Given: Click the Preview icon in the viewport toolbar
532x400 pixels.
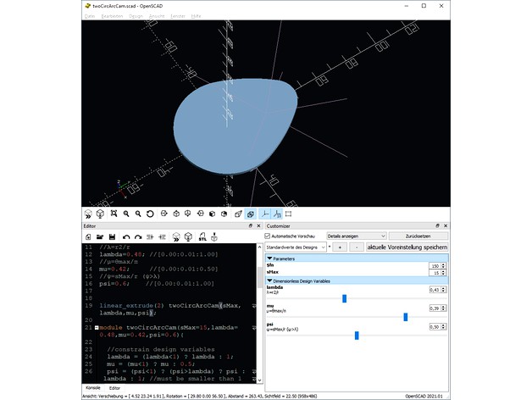Looking at the screenshot, I should coord(88,214).
